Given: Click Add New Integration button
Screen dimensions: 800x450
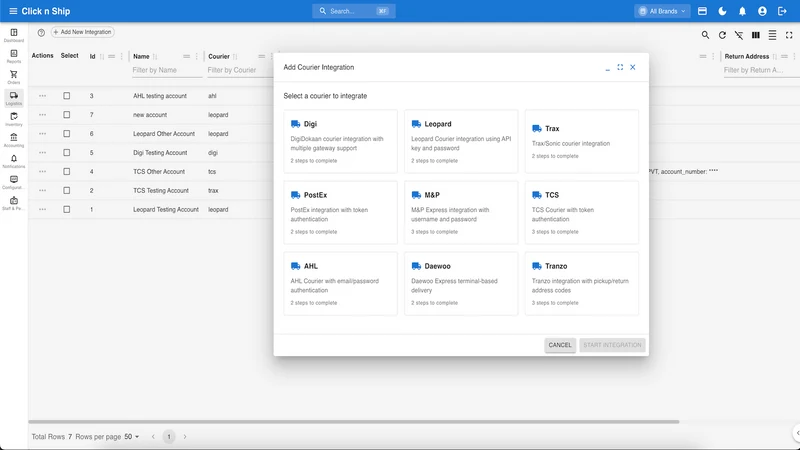Looking at the screenshot, I should 82,32.
